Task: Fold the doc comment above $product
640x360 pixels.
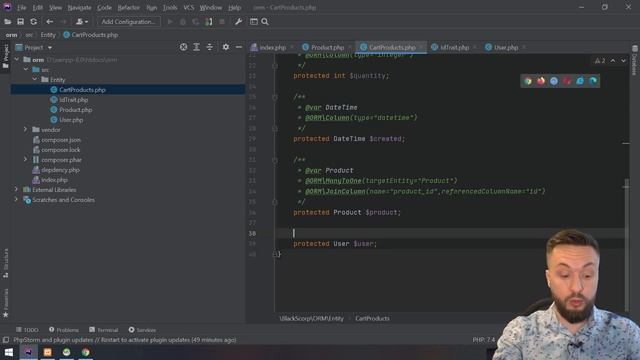Action: pyautogui.click(x=275, y=160)
